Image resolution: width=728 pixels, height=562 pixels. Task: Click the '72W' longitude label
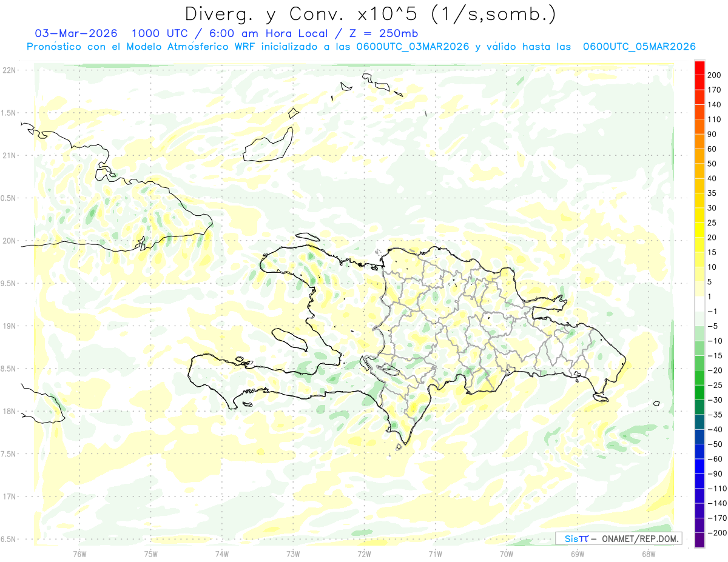(x=364, y=554)
